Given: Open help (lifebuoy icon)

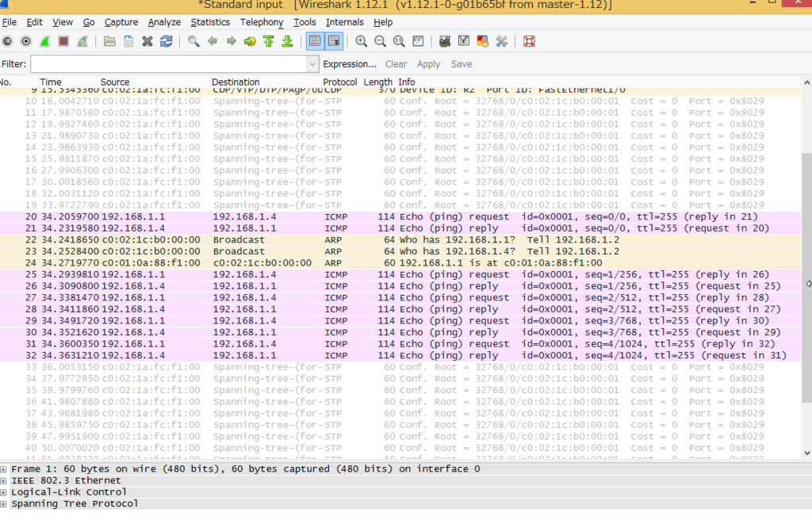Looking at the screenshot, I should pos(529,41).
